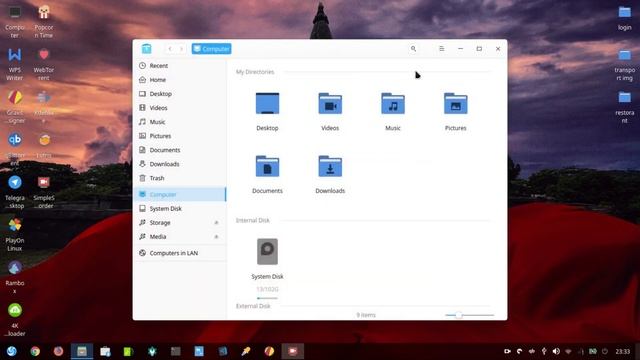Eject the Media volume
The image size is (640, 360).
coord(216,237)
